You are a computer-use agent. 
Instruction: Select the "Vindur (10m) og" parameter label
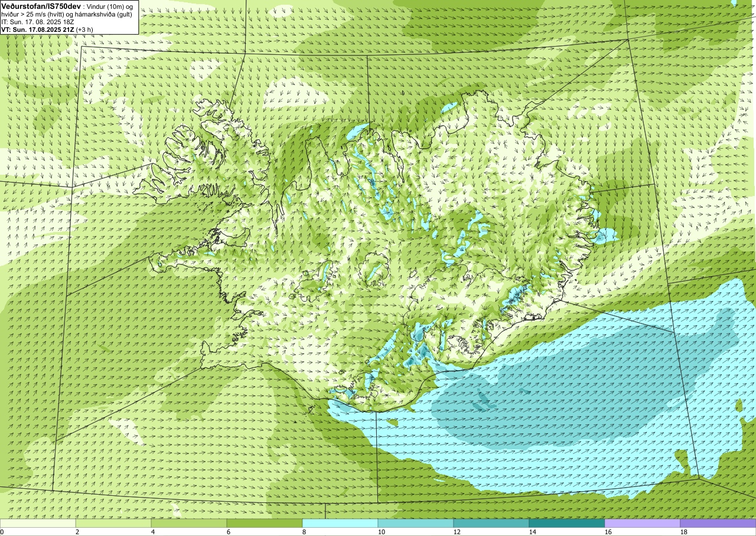tap(110, 6)
